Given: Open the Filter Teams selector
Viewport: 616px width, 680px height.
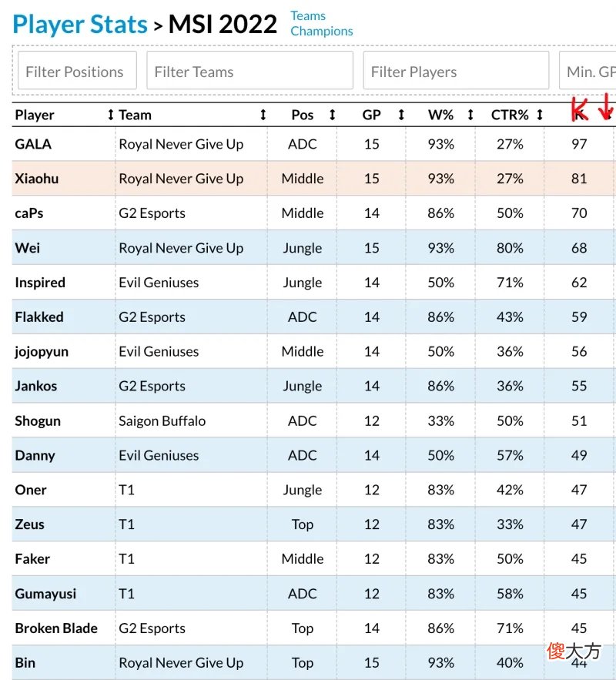Looking at the screenshot, I should click(x=249, y=71).
